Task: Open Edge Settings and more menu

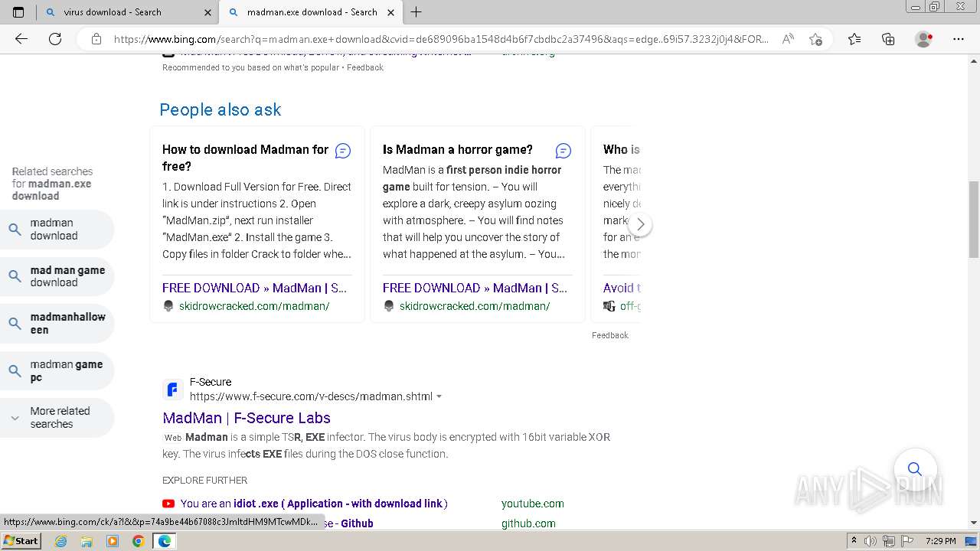Action: click(x=959, y=39)
